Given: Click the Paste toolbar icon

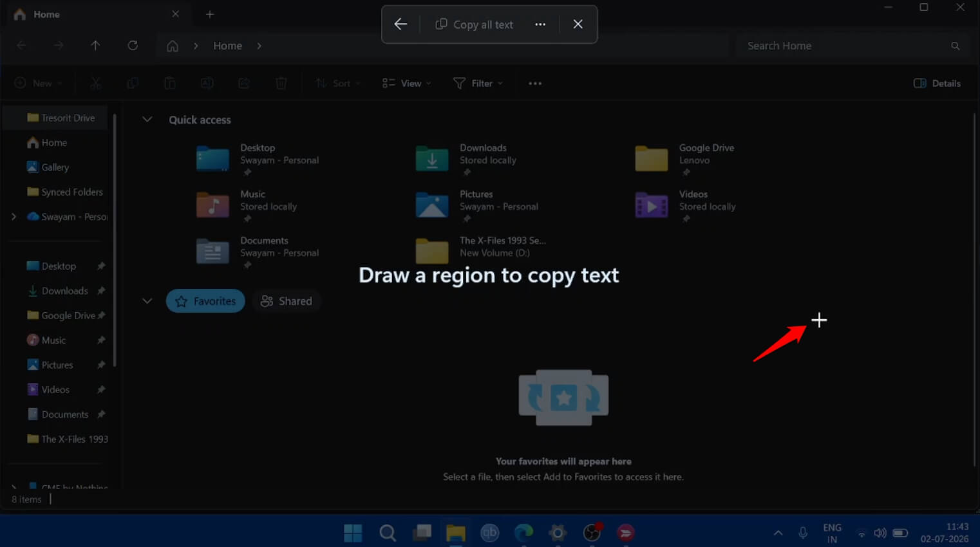Looking at the screenshot, I should [x=170, y=83].
